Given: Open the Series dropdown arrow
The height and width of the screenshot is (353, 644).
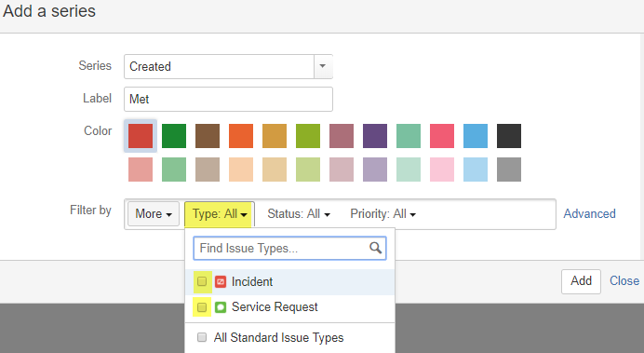Looking at the screenshot, I should coord(323,66).
